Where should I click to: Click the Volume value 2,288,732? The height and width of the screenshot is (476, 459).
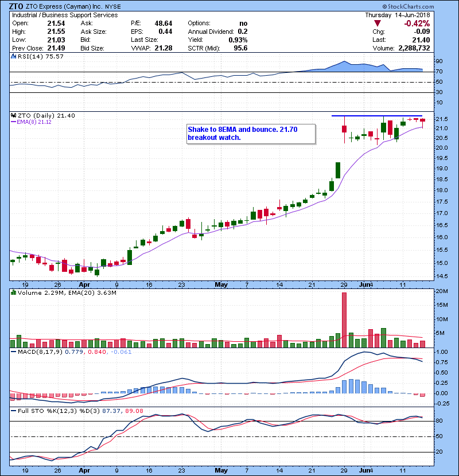point(414,48)
